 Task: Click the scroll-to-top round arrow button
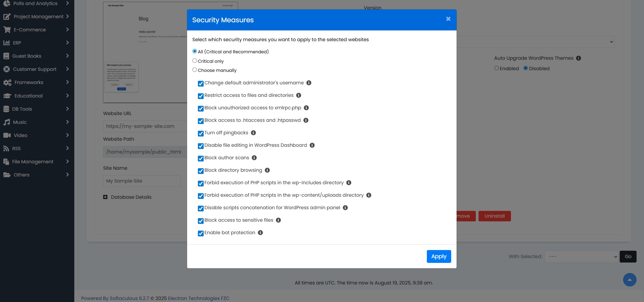point(629,280)
